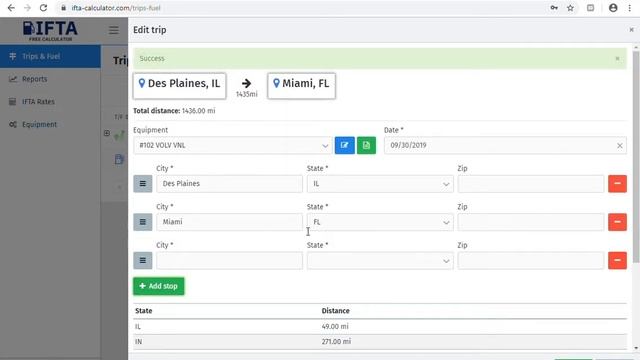Click the City field containing Miami

tap(229, 222)
